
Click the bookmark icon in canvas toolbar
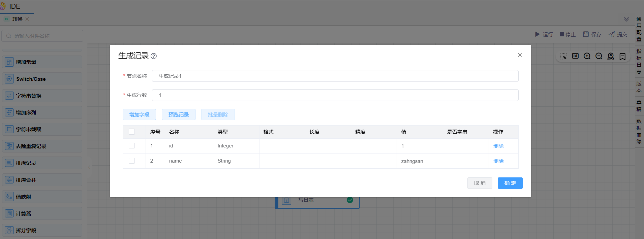tap(622, 56)
